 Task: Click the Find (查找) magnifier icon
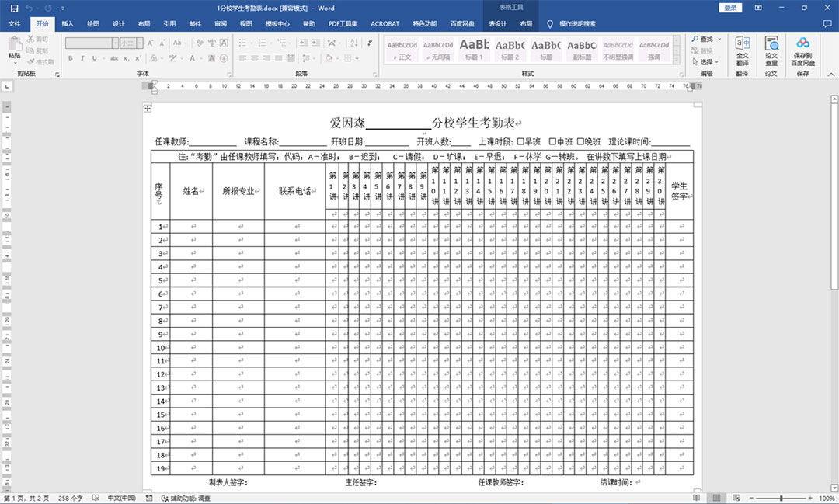pos(695,39)
